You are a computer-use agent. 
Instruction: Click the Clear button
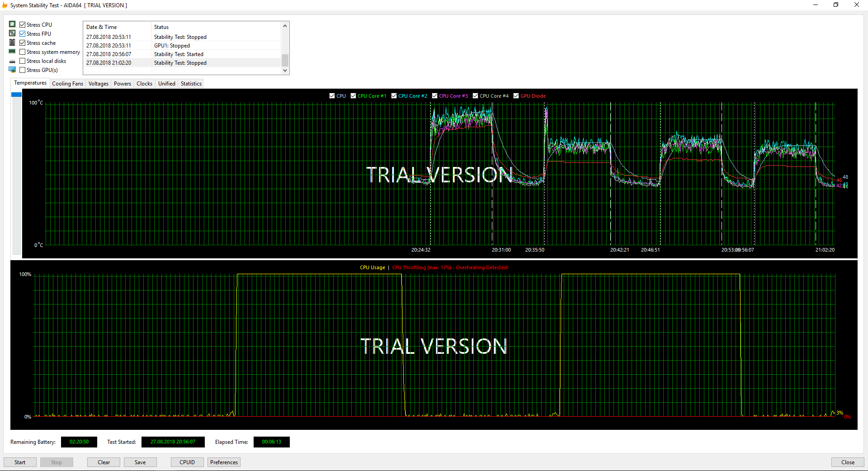coord(104,462)
